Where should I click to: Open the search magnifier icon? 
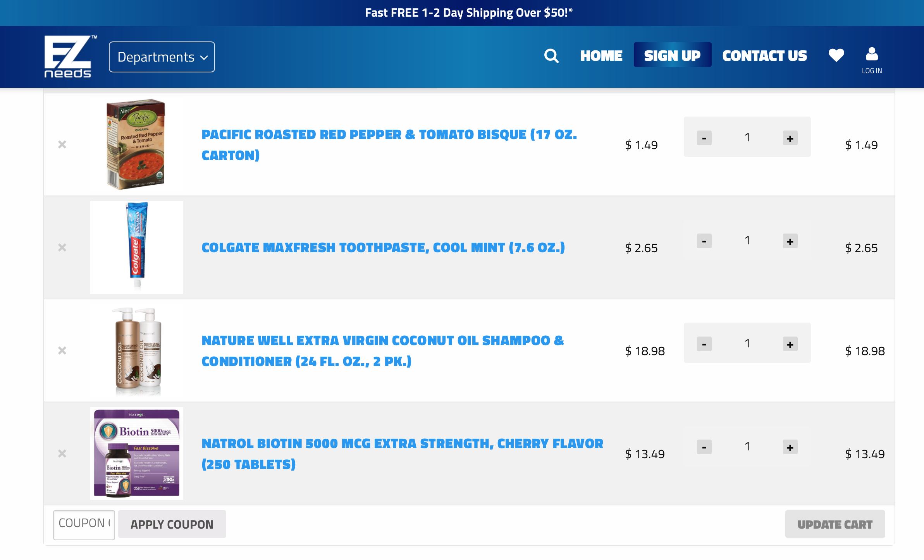[x=551, y=56]
